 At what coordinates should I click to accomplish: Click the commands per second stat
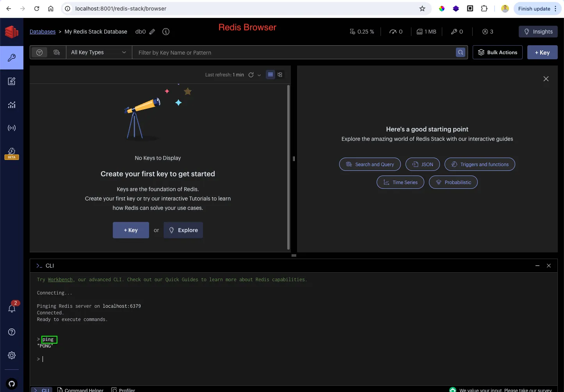[396, 32]
